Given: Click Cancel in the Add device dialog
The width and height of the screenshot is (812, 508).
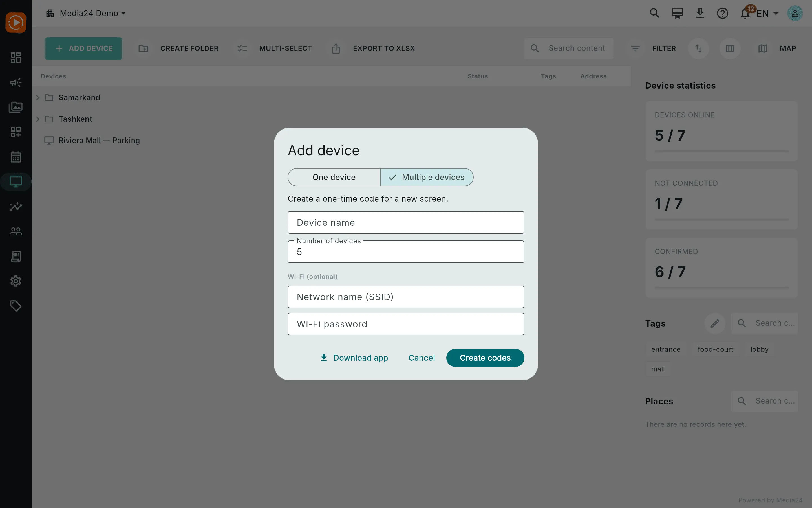Looking at the screenshot, I should (x=422, y=358).
